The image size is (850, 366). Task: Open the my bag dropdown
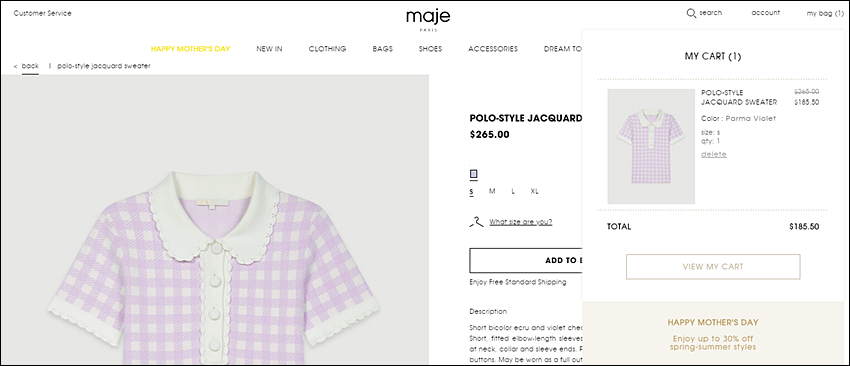click(825, 14)
